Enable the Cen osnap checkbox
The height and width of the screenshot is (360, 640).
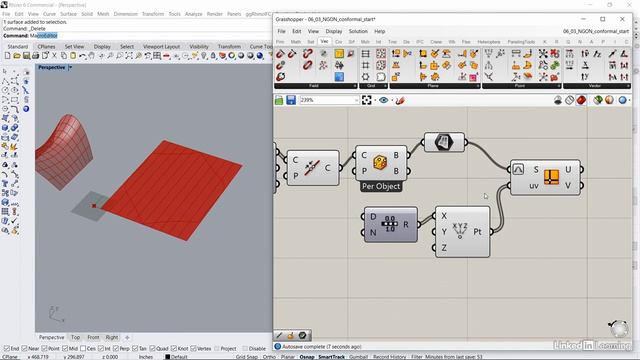[x=83, y=349]
